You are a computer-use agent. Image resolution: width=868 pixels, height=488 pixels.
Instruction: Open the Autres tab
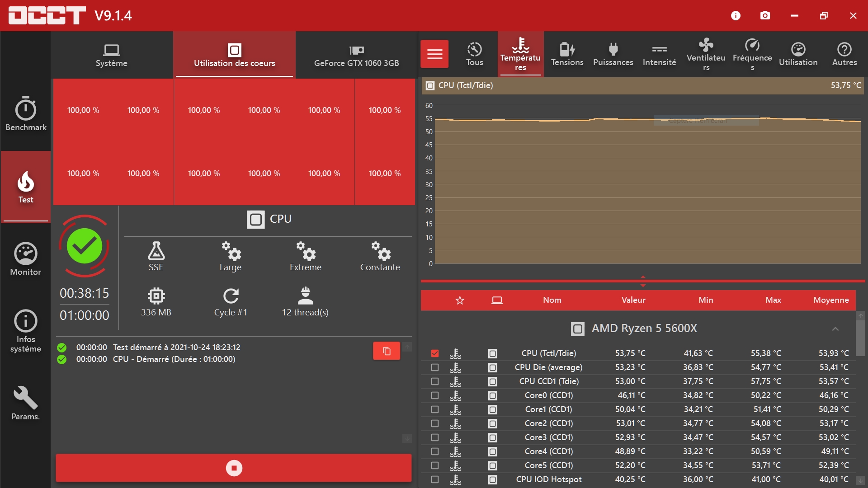pyautogui.click(x=844, y=54)
